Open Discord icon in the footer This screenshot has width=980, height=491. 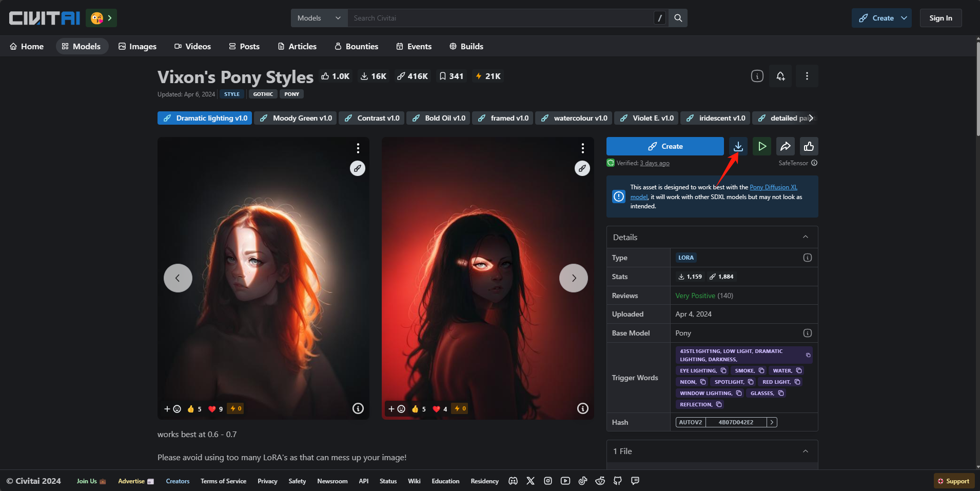click(x=513, y=481)
